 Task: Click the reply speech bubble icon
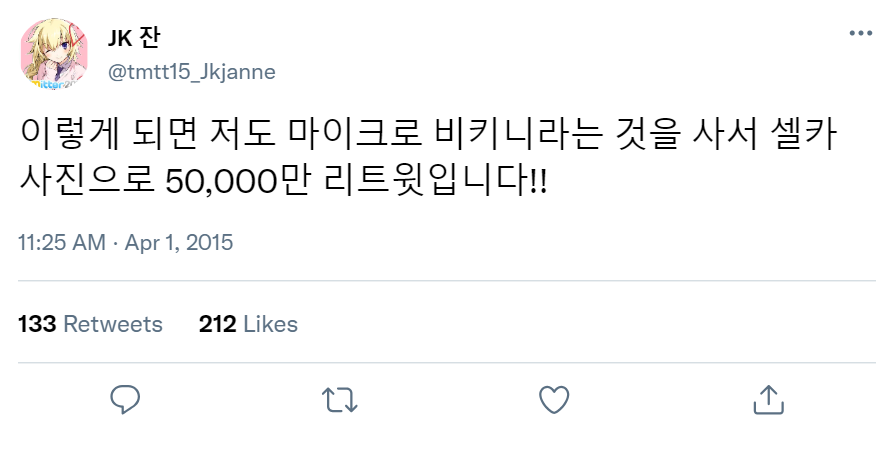(125, 399)
